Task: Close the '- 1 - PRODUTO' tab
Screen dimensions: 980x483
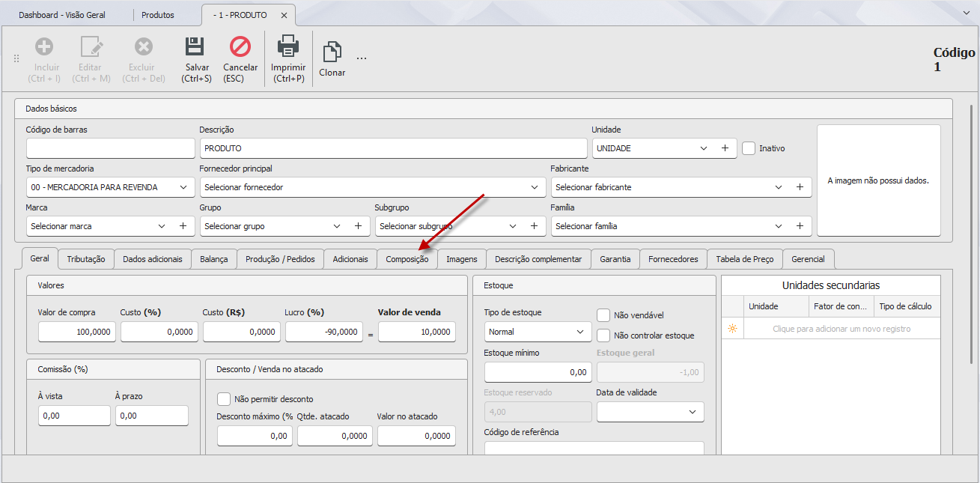Action: (284, 15)
